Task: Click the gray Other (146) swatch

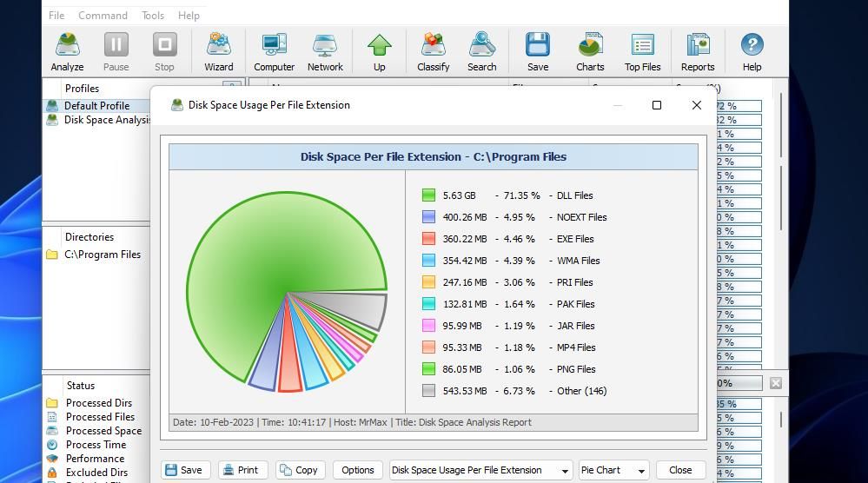Action: 428,391
